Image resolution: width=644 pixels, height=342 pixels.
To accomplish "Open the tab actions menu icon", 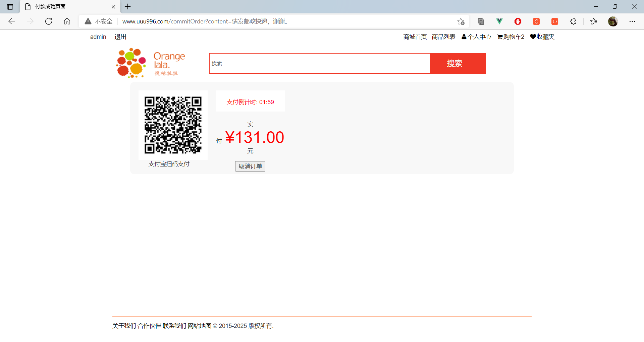I will click(x=10, y=7).
